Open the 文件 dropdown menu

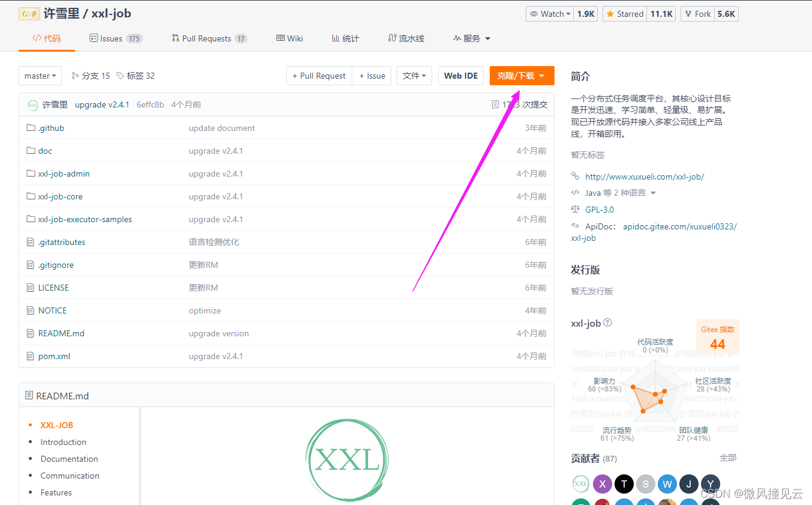(414, 76)
